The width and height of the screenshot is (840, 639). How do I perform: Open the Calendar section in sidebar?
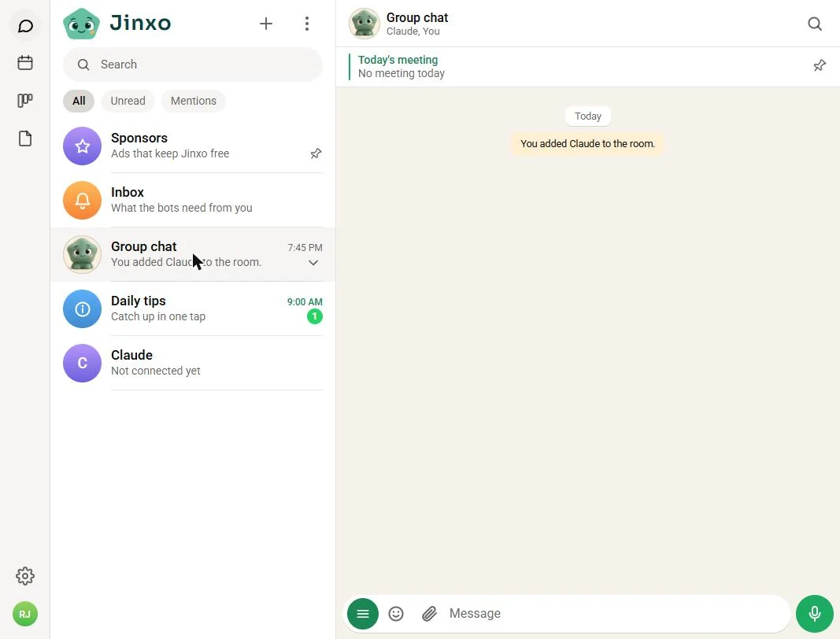coord(25,63)
